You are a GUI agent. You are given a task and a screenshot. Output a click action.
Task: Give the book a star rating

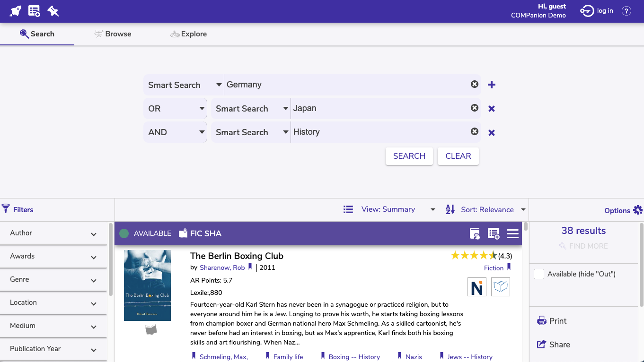point(474,255)
